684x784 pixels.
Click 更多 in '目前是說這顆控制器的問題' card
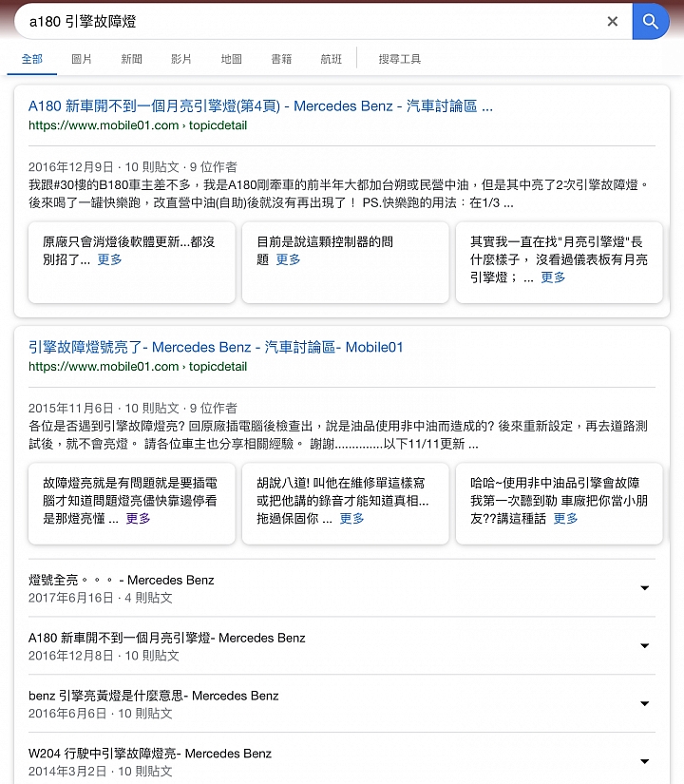tap(288, 259)
